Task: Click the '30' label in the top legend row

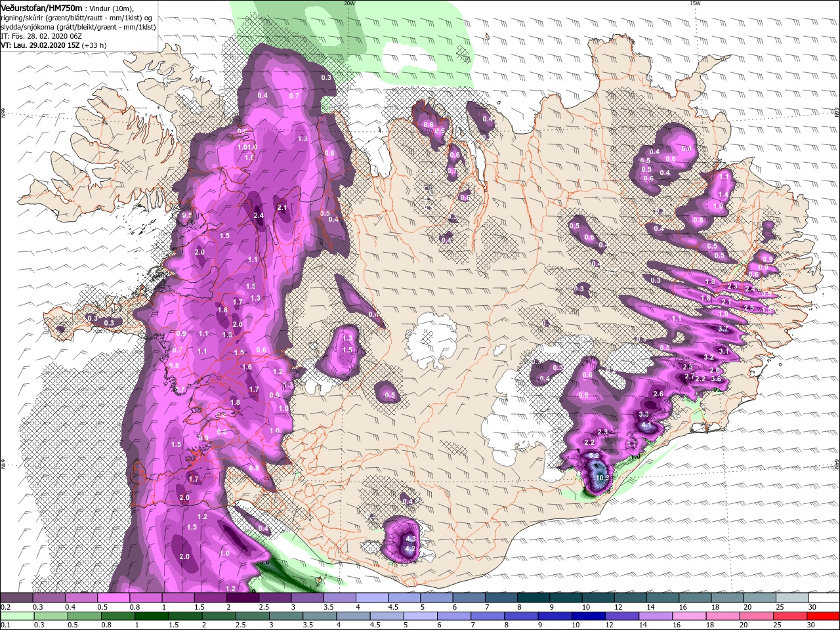Action: (x=812, y=607)
